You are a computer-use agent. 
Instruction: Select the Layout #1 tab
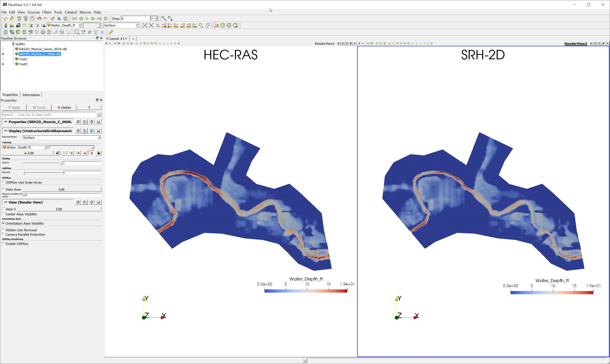pos(117,38)
